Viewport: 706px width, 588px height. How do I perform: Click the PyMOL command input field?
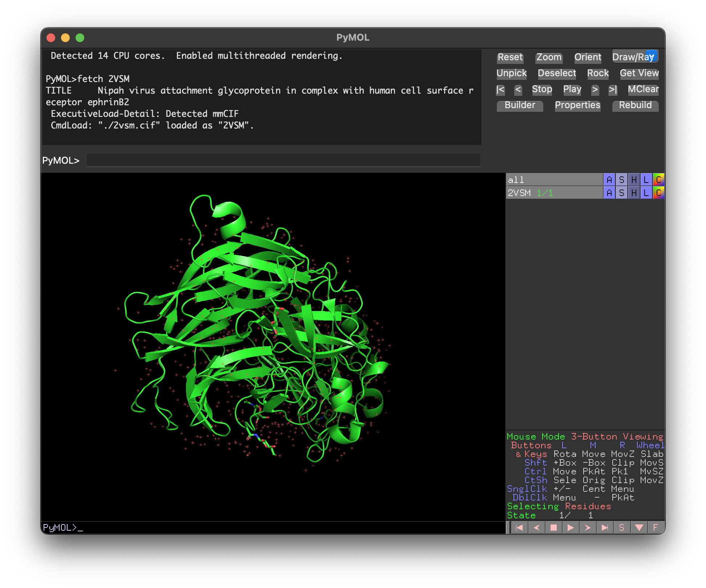pyautogui.click(x=283, y=160)
